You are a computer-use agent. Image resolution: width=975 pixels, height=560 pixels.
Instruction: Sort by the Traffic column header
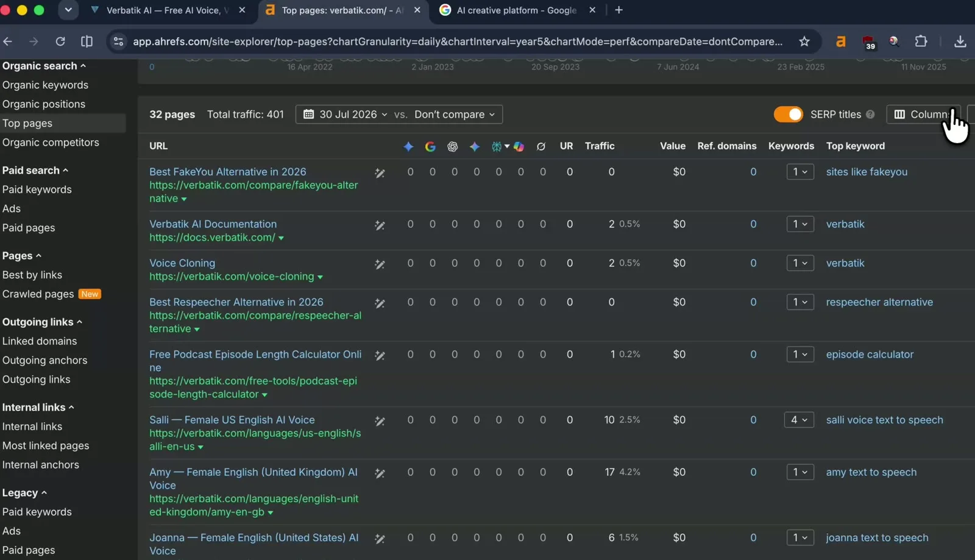[x=600, y=146]
